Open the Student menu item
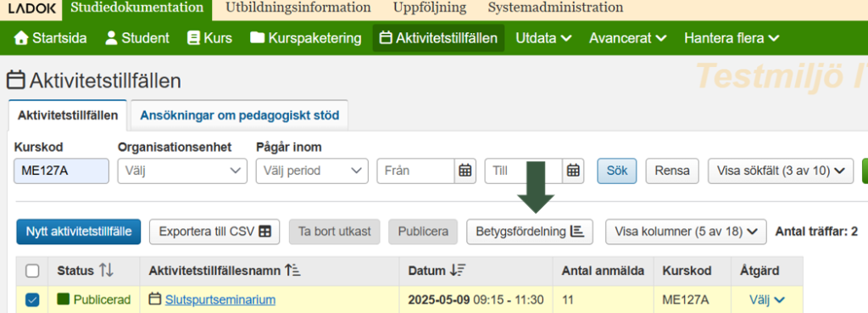 point(137,38)
